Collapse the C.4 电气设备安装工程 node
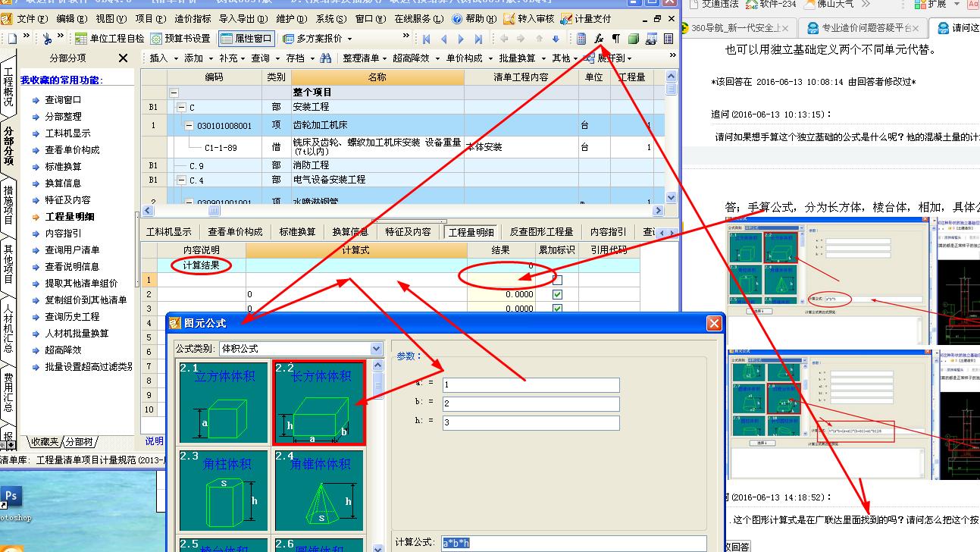 pos(182,180)
